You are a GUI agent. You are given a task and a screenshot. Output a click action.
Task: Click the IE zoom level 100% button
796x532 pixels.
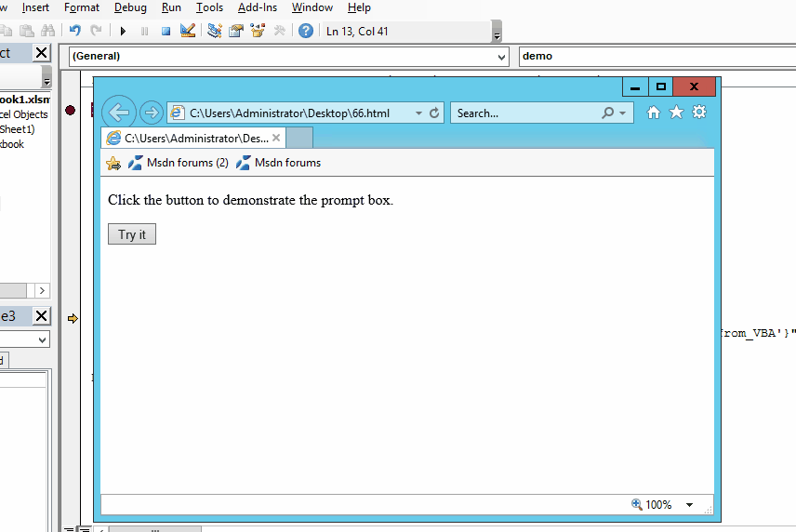pyautogui.click(x=651, y=505)
